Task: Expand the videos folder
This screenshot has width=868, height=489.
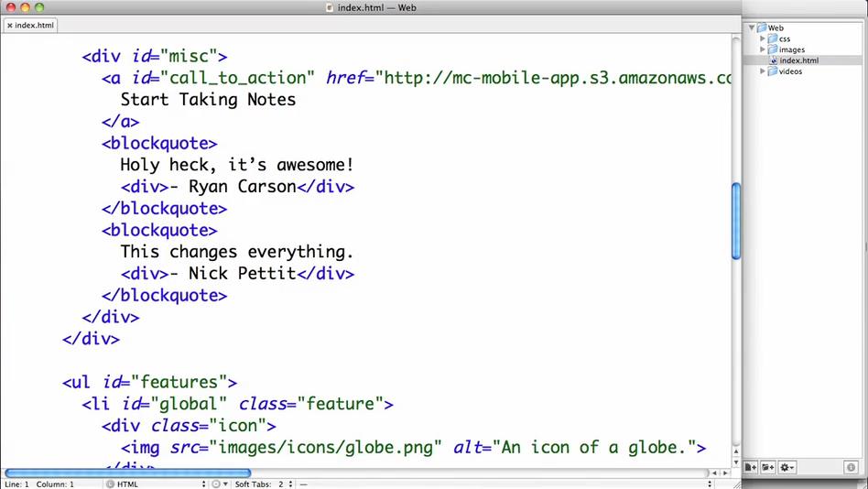Action: (763, 71)
